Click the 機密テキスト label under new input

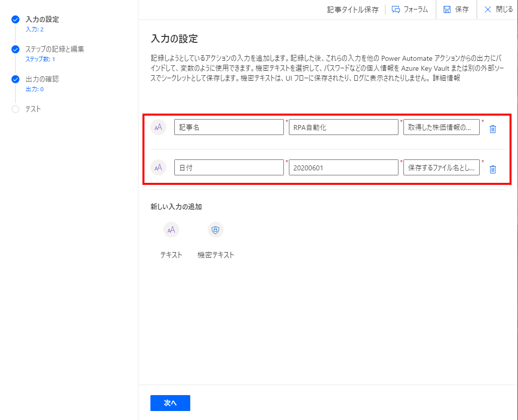(215, 255)
